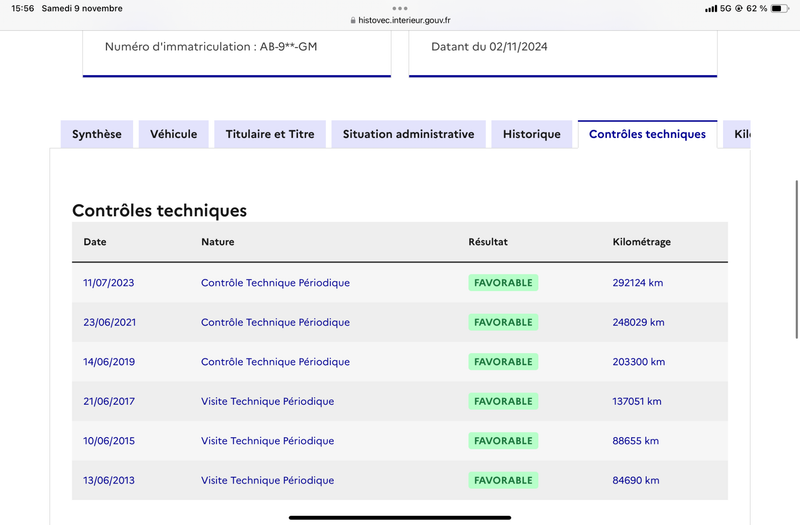
Task: Tap the cellular signal bars icon
Action: (711, 9)
